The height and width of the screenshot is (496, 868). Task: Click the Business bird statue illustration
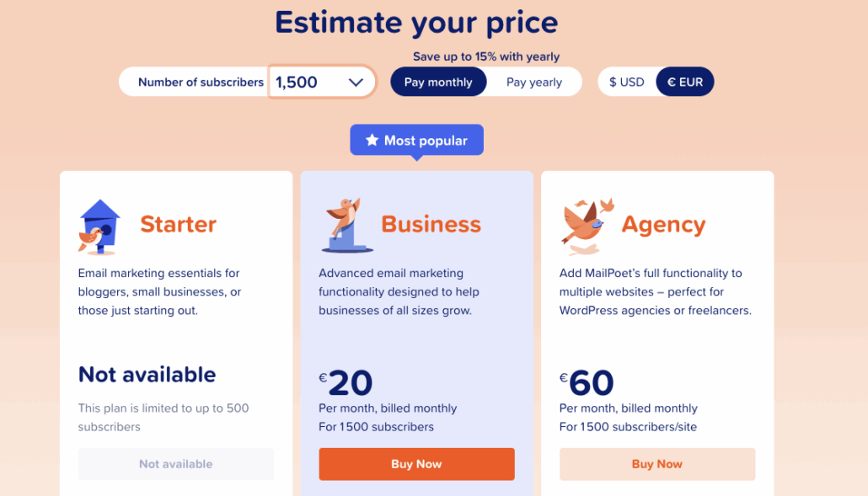[x=347, y=226]
